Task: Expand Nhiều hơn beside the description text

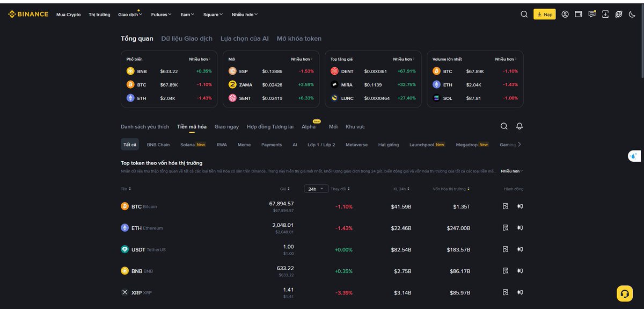Action: coord(512,171)
